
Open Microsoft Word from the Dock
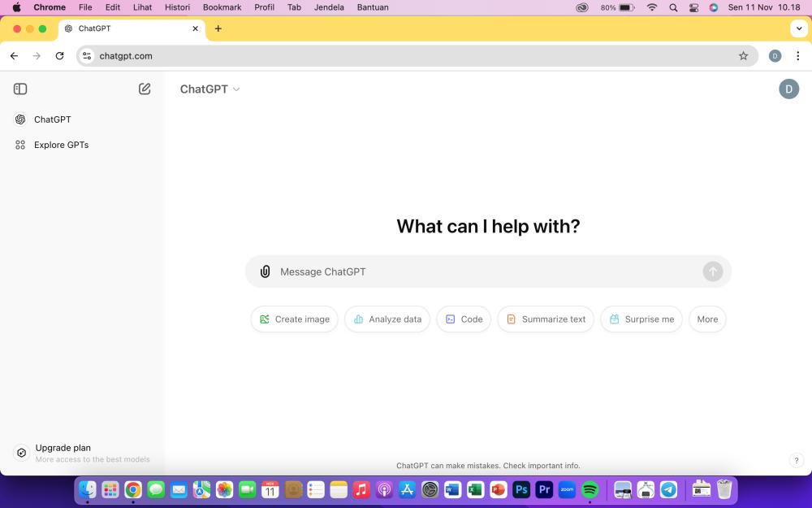coord(452,489)
